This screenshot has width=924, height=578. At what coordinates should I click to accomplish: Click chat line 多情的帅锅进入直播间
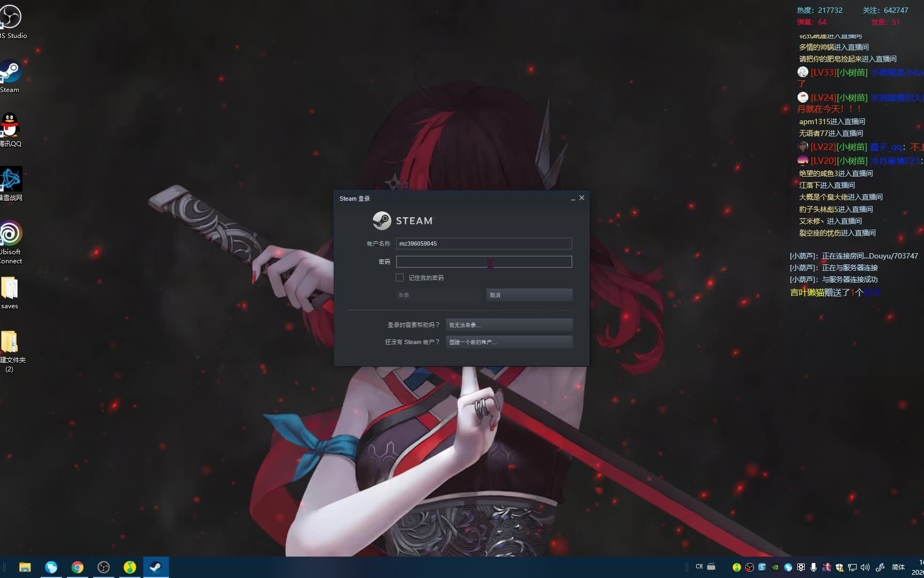[834, 47]
